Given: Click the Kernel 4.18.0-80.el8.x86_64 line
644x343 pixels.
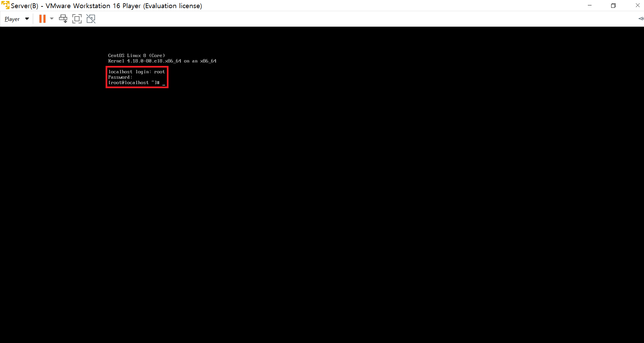Looking at the screenshot, I should 162,61.
